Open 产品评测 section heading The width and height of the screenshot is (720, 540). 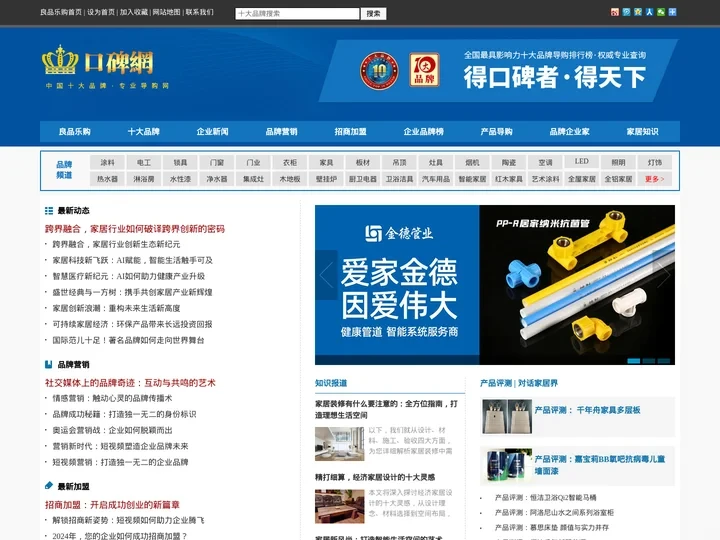point(496,383)
